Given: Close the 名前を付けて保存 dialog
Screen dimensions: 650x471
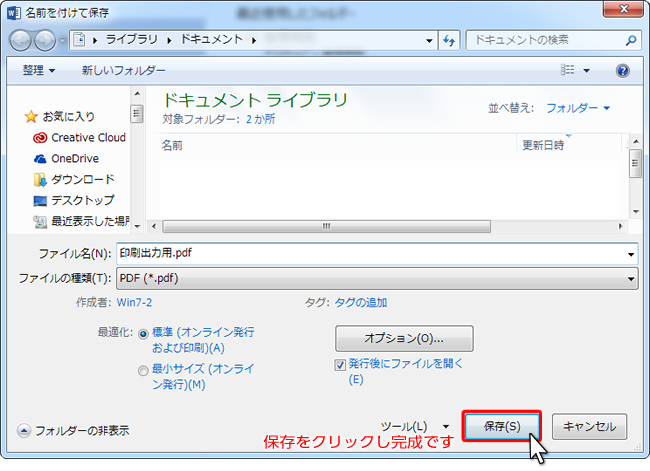Looking at the screenshot, I should coord(623,9).
